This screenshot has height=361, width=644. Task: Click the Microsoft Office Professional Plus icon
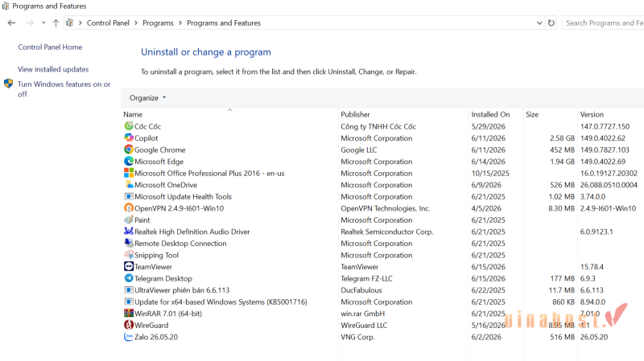point(129,173)
